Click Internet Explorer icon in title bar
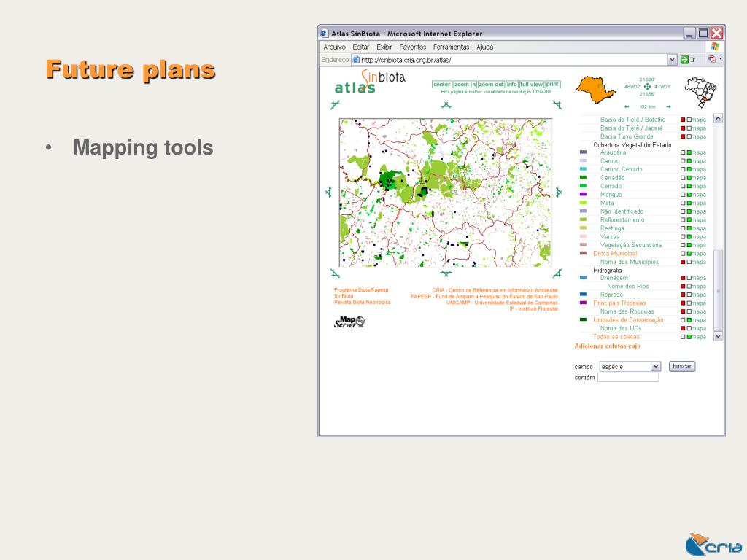Screen dimensions: 747x560 324,34
